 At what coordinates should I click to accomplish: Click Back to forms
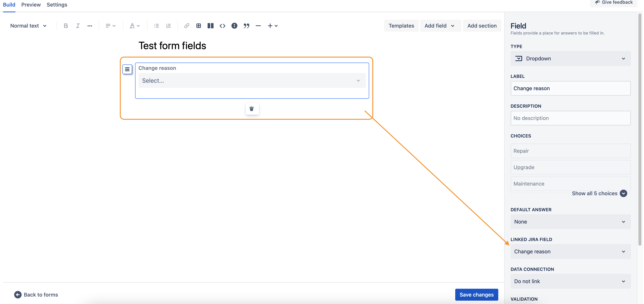[36, 294]
